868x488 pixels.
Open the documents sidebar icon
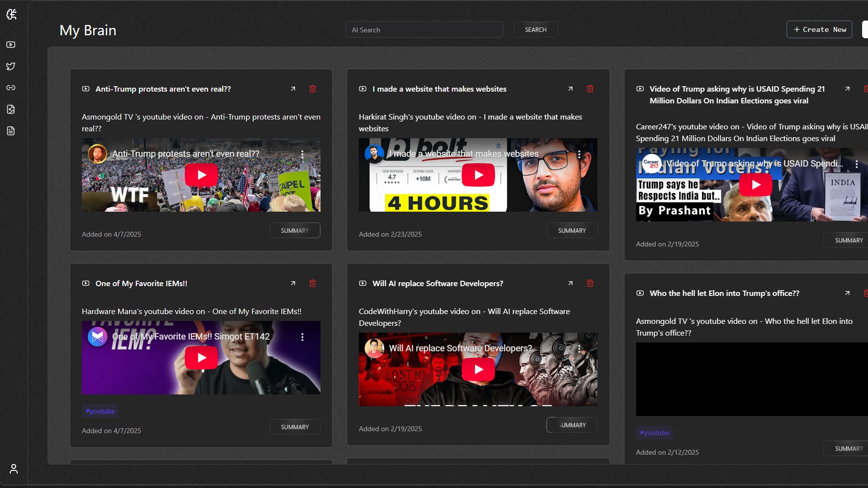click(11, 131)
